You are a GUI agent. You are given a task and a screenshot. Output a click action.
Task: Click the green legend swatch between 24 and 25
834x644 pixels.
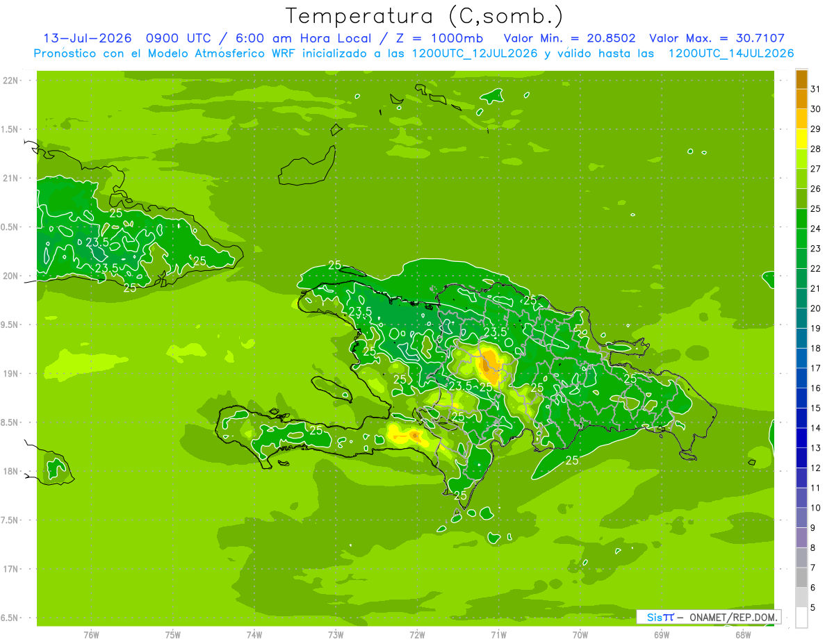click(x=801, y=219)
